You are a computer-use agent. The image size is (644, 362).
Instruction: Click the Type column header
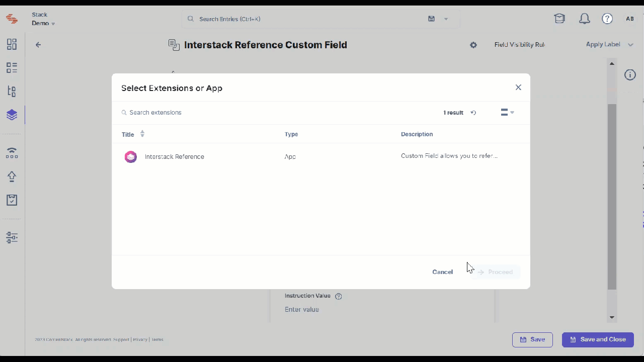click(291, 134)
